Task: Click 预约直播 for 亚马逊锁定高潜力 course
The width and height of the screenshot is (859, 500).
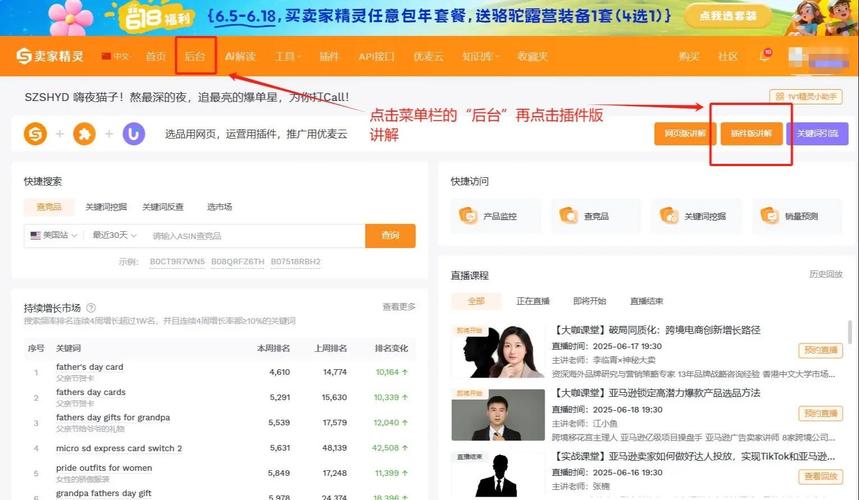Action: pos(820,413)
